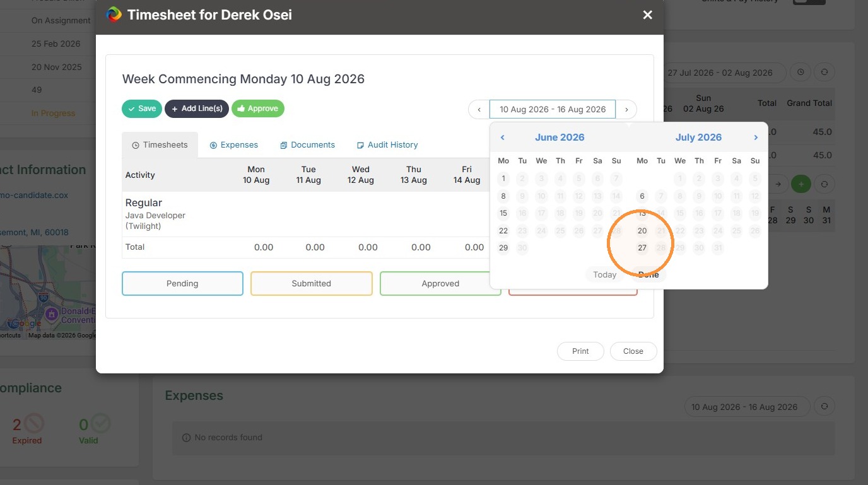Image resolution: width=868 pixels, height=485 pixels.
Task: Click the Print button
Action: [580, 351]
